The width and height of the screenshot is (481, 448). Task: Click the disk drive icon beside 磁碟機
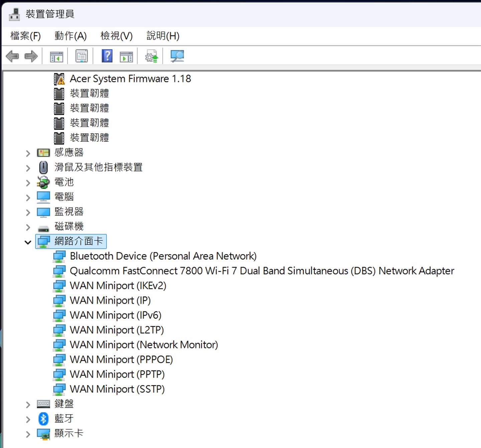[43, 229]
